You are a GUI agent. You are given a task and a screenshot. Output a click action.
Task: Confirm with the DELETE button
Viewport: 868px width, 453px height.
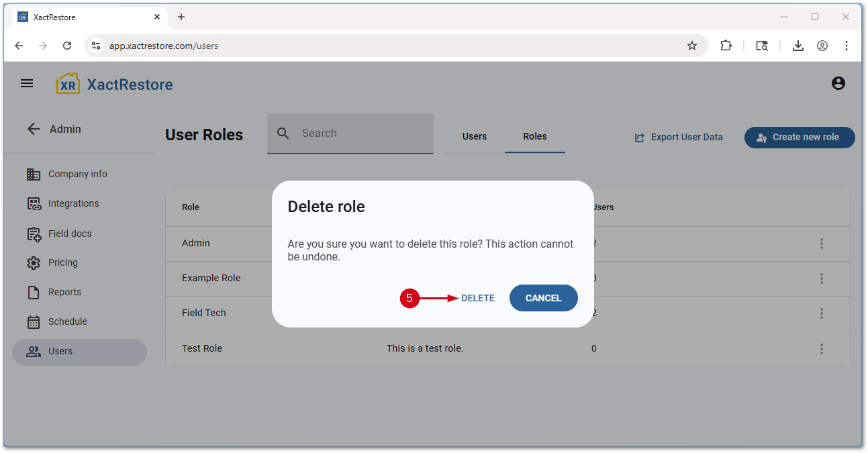coord(478,298)
